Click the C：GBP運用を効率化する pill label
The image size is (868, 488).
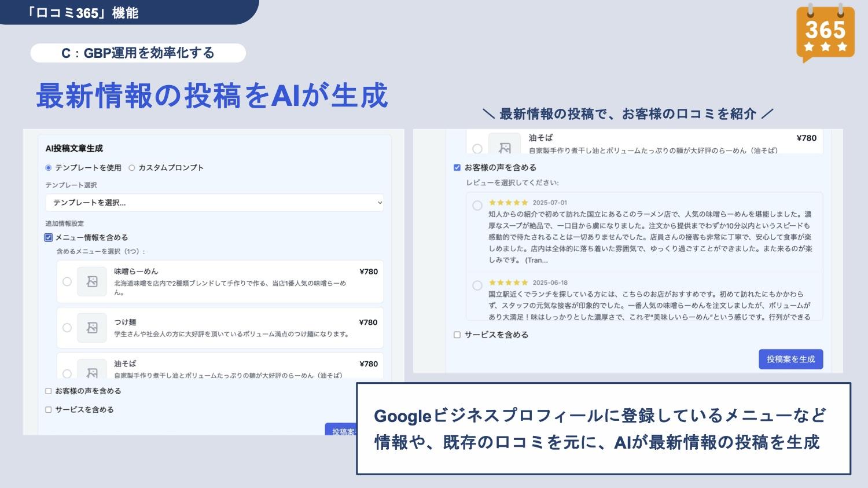(x=138, y=53)
